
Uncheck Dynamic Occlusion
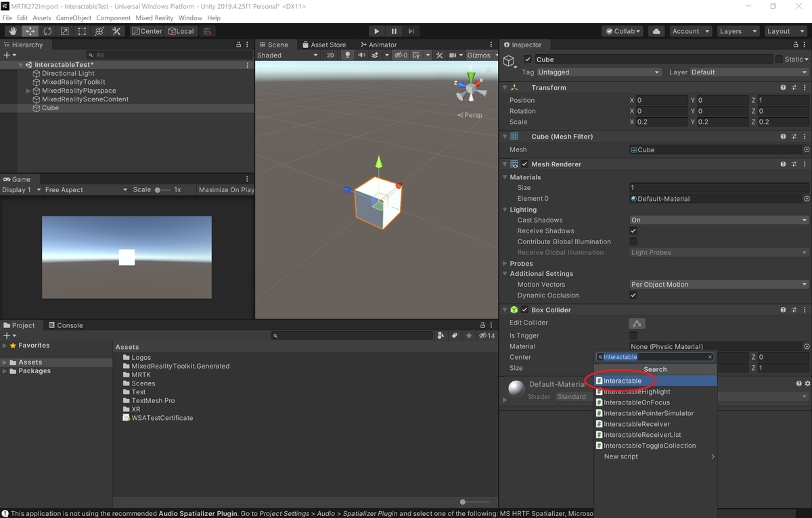pyautogui.click(x=633, y=296)
